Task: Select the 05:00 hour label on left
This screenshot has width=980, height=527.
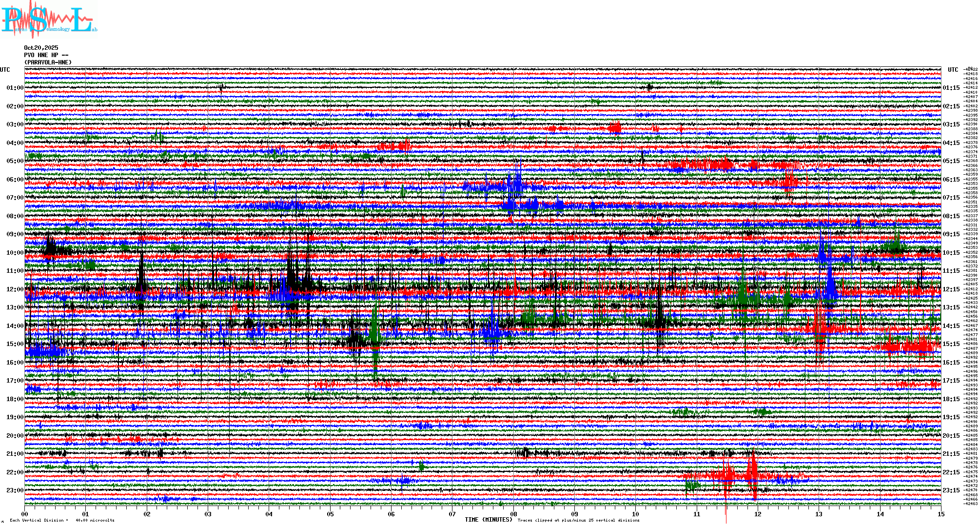Action: pos(15,161)
